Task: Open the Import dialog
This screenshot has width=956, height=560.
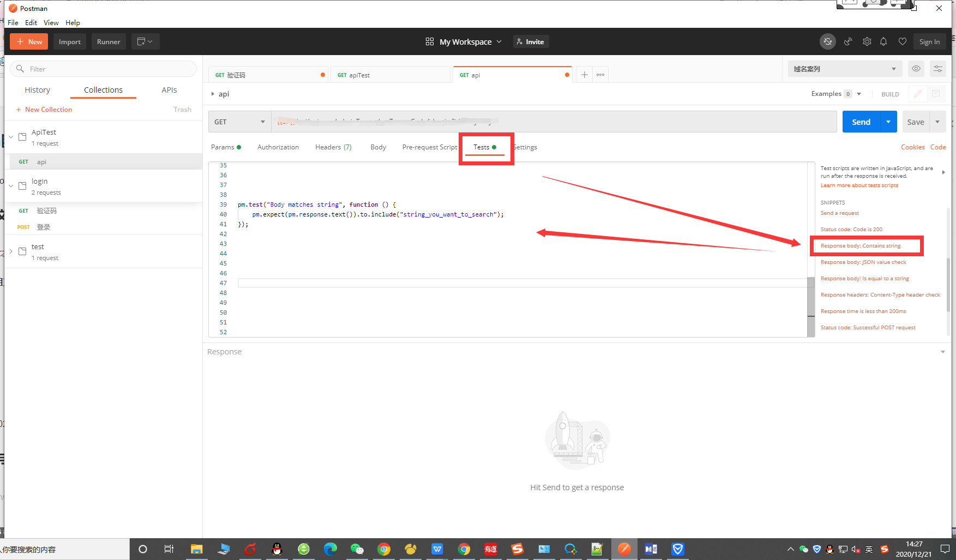Action: (x=69, y=41)
